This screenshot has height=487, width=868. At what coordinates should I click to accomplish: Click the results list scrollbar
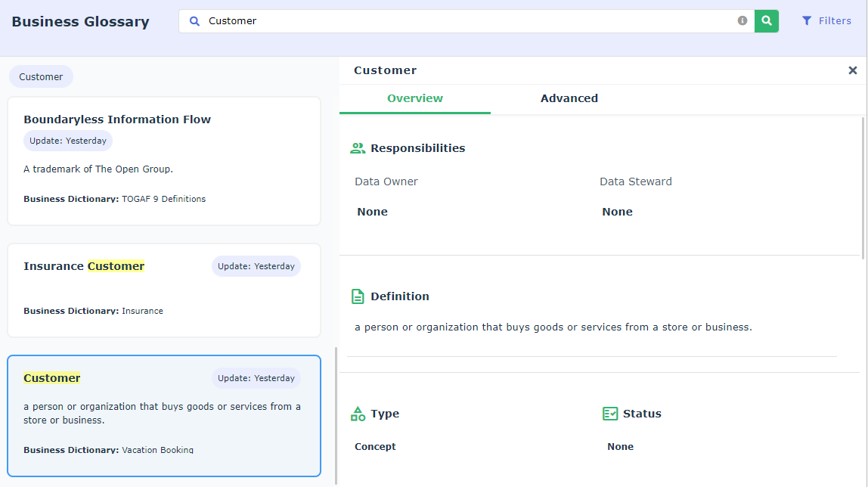(x=336, y=414)
